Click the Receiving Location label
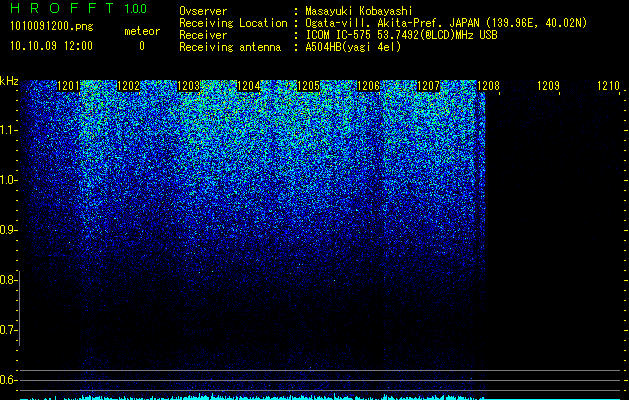 [233, 23]
